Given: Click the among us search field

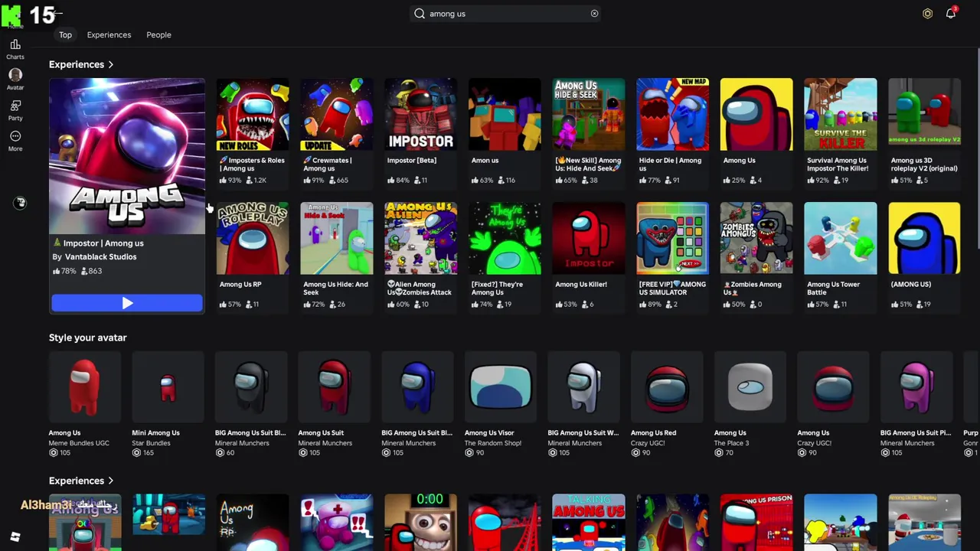Looking at the screenshot, I should point(506,14).
